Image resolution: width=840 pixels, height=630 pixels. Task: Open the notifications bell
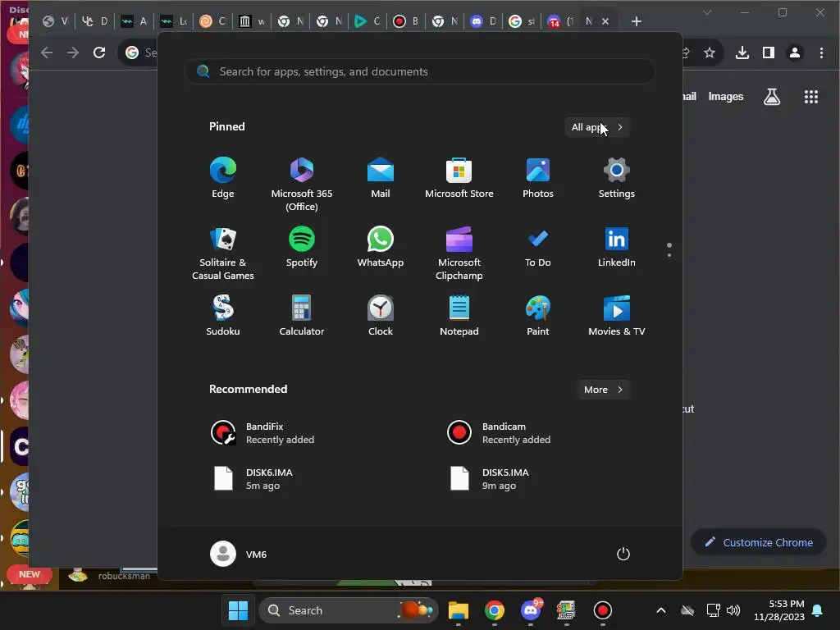coord(818,610)
